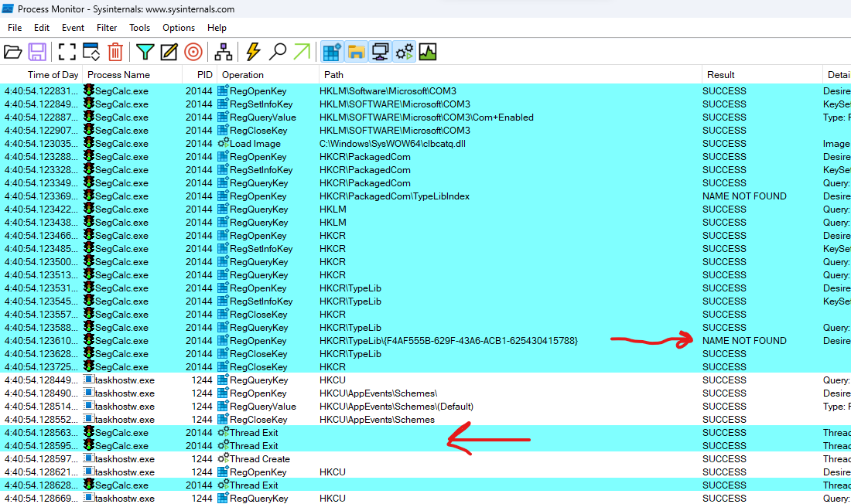Click SegCalc.exe icon at 4:40:54.122831
The image size is (851, 504).
coord(88,90)
